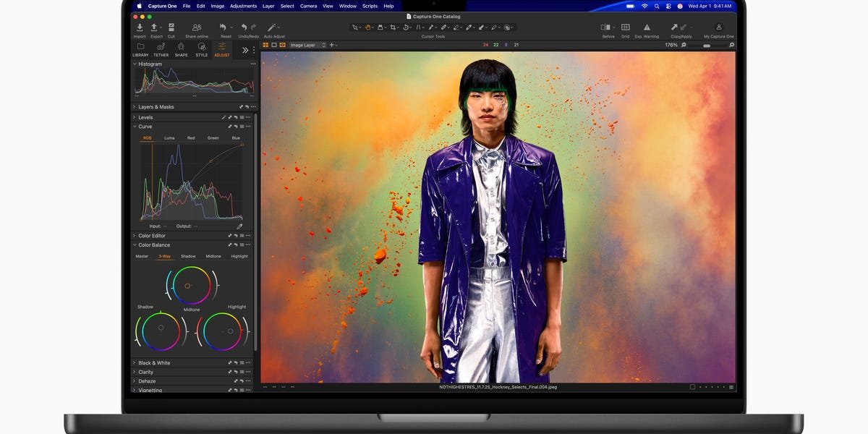Expand the Layers & Masks panel
Viewport: 868px width, 434px height.
(x=156, y=107)
